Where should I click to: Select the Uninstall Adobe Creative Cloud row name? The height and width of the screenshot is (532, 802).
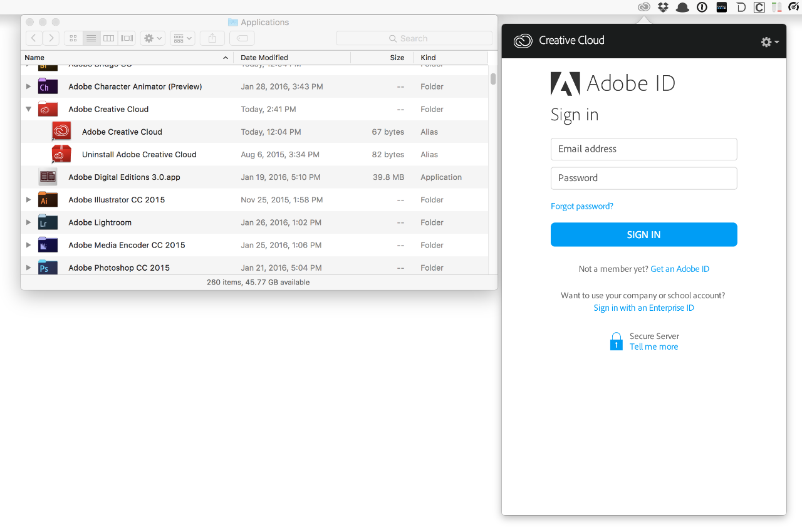[x=139, y=155]
